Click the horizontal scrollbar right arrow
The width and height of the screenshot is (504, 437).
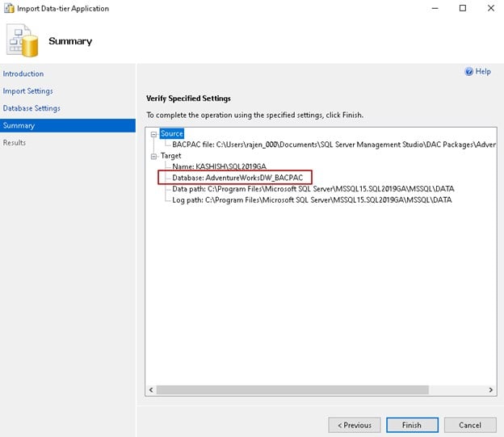490,391
